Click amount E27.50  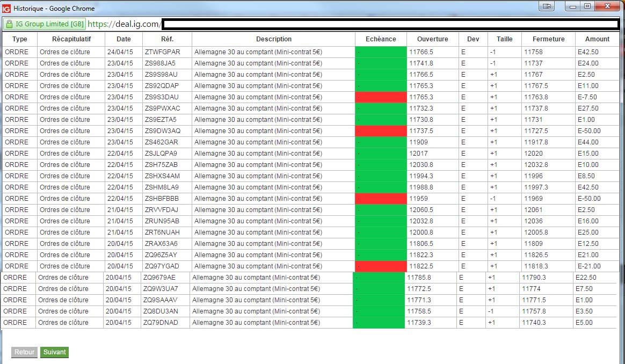588,108
